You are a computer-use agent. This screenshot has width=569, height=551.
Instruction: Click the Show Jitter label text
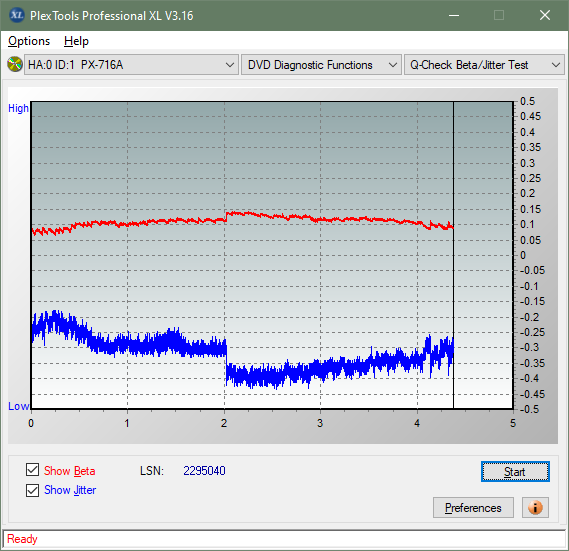70,490
